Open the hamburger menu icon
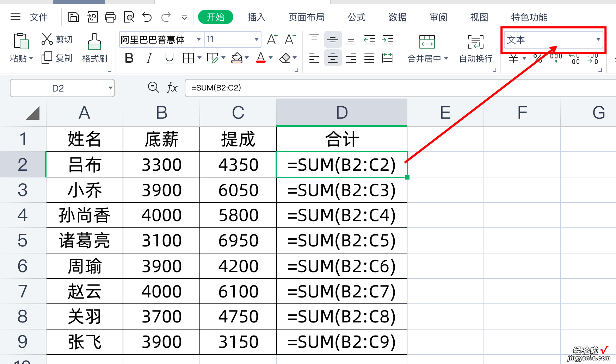 coord(16,17)
